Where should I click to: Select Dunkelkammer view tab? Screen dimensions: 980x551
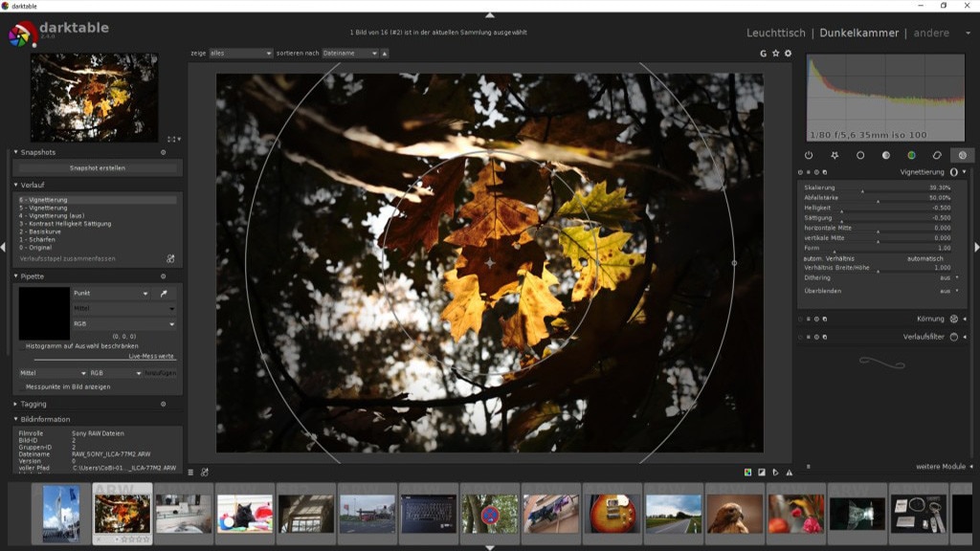click(x=858, y=33)
